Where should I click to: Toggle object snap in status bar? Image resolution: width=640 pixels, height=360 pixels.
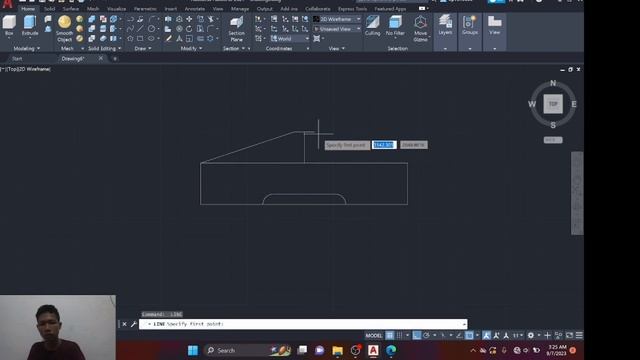pyautogui.click(x=469, y=336)
